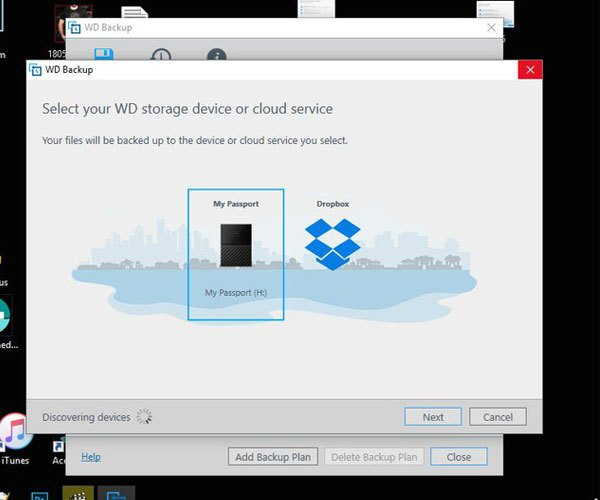The width and height of the screenshot is (600, 500).
Task: Click the discovering devices spinner
Action: (x=145, y=417)
